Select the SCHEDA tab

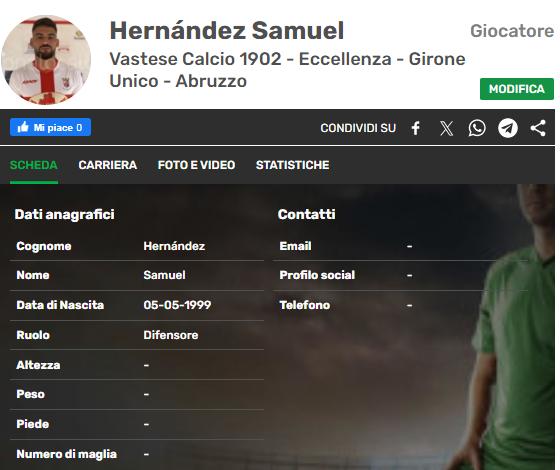[x=34, y=165]
